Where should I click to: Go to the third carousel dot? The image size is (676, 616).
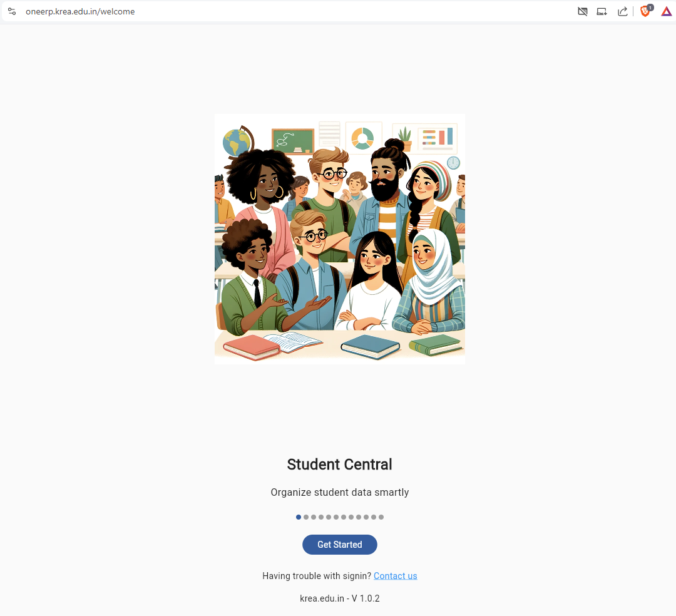(314, 517)
